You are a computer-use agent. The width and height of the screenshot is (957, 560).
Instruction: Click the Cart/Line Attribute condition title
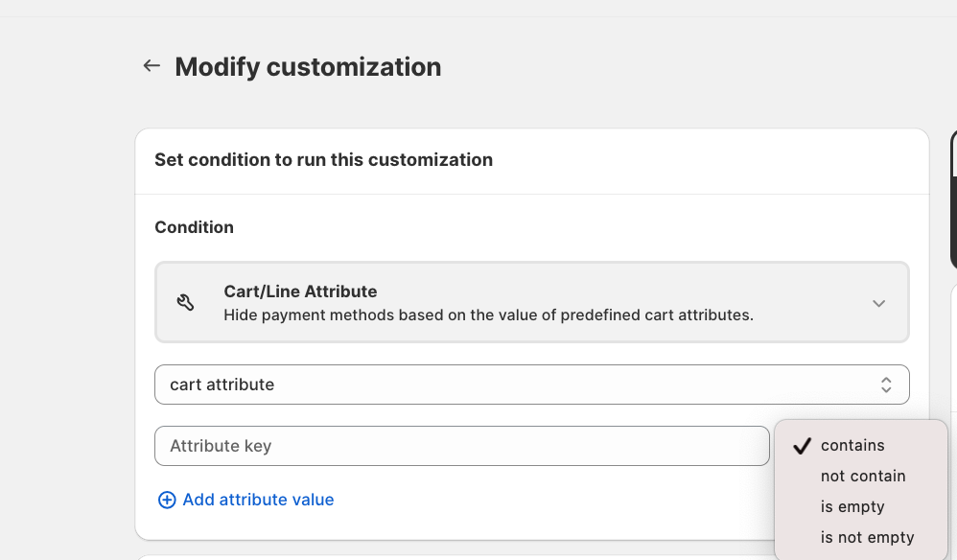point(300,292)
